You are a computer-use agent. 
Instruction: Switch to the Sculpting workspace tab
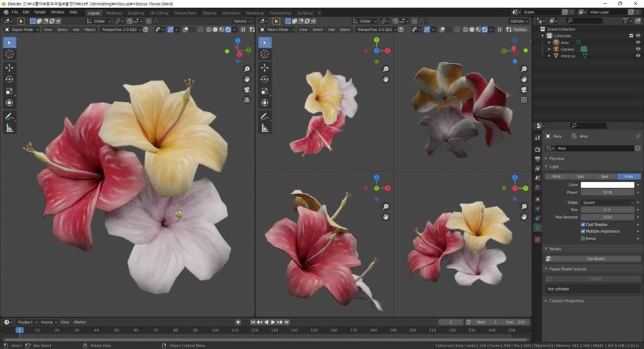tap(135, 13)
